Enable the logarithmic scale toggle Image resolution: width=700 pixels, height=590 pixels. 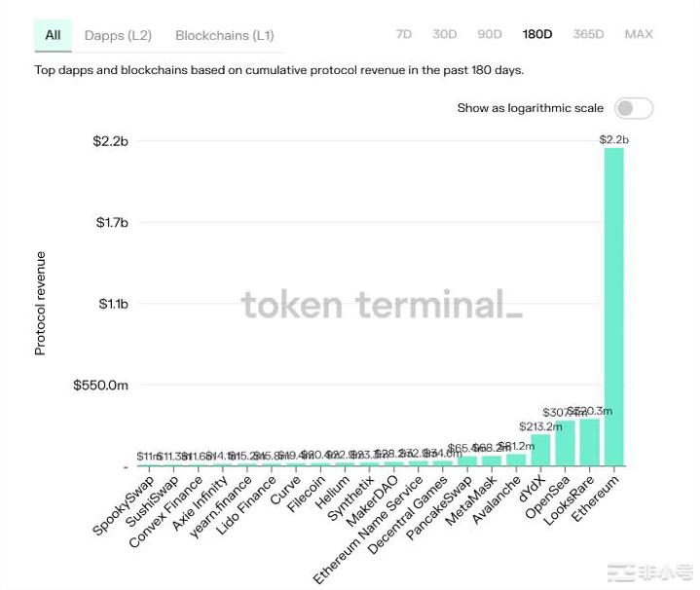tap(634, 108)
